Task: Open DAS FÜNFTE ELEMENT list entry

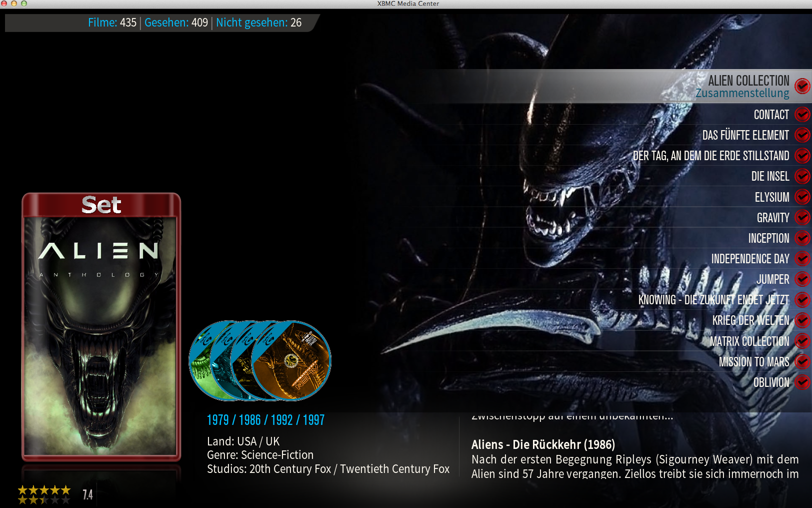Action: tap(745, 135)
